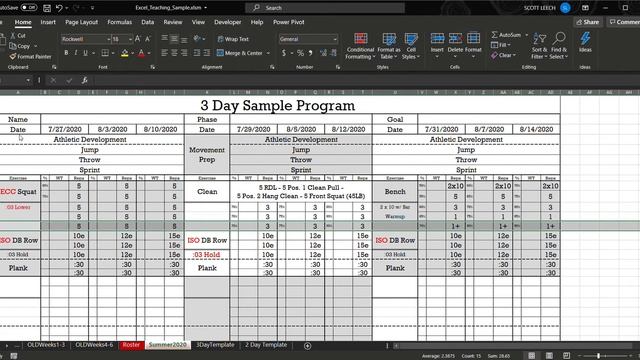This screenshot has height=360, width=640.
Task: Click the Save icon in title bar
Action: click(47, 8)
